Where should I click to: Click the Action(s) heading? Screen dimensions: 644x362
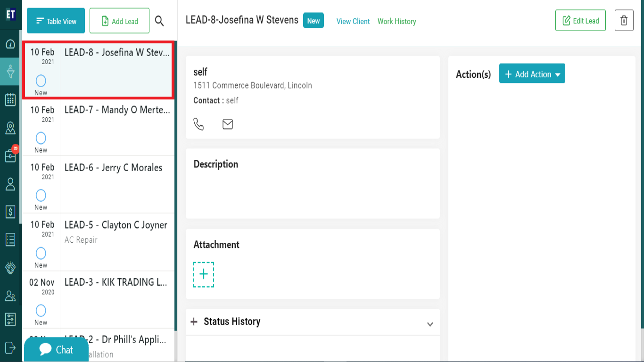[x=473, y=74]
